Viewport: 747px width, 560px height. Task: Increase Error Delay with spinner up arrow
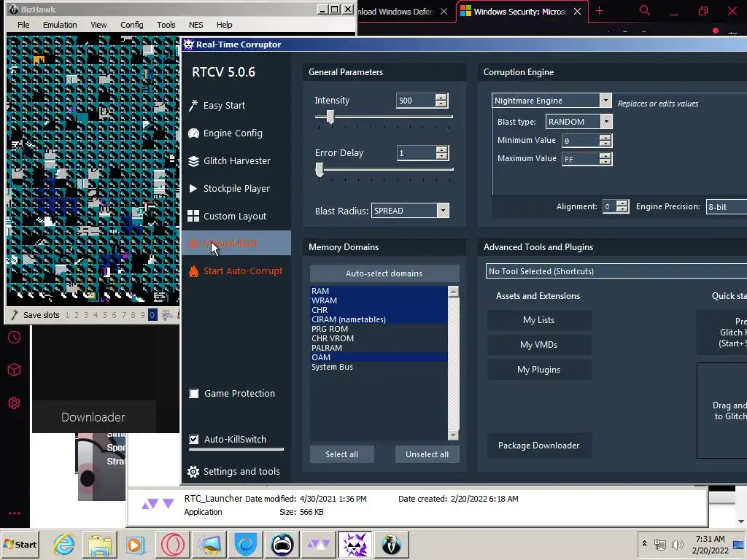pos(441,149)
